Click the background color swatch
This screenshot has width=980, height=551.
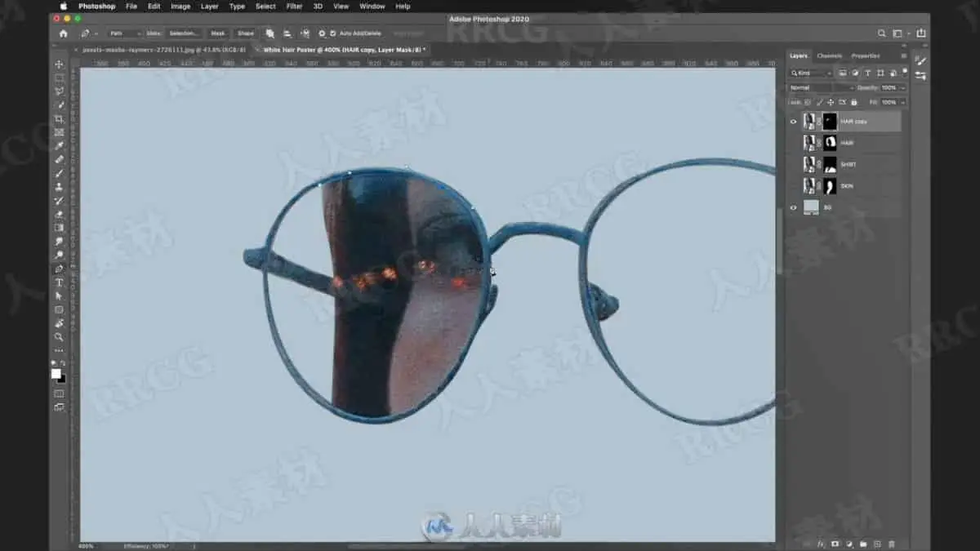tap(61, 379)
